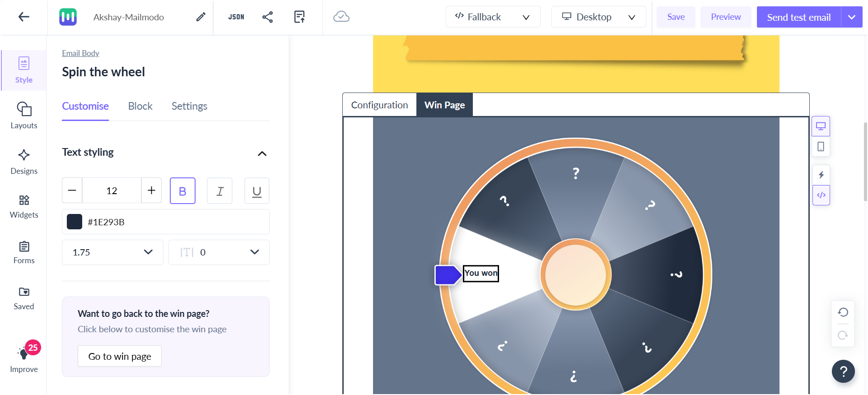This screenshot has width=868, height=395.
Task: Select the Win Page tab
Action: pyautogui.click(x=444, y=105)
